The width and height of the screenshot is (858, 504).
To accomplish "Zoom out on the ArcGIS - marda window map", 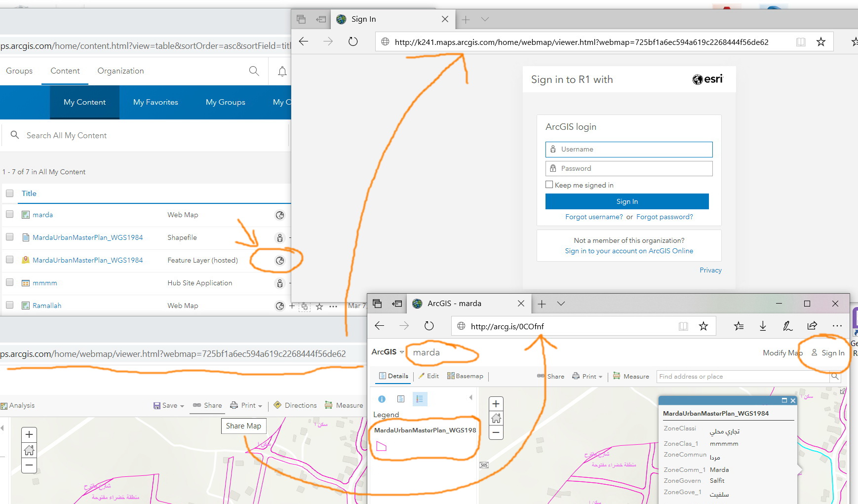I will click(x=496, y=433).
